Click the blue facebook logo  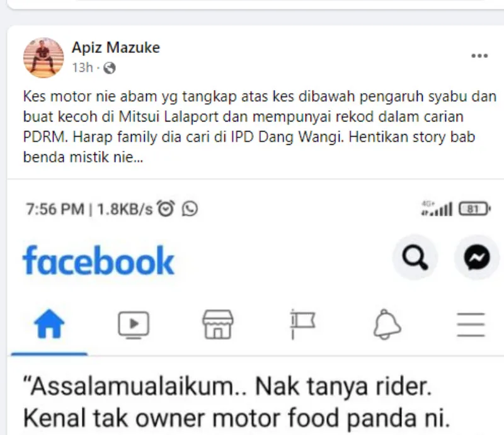pyautogui.click(x=98, y=260)
